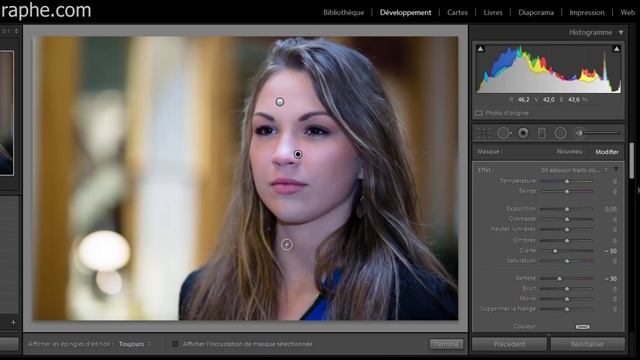Adjust the Clarté slider handle

(555, 251)
